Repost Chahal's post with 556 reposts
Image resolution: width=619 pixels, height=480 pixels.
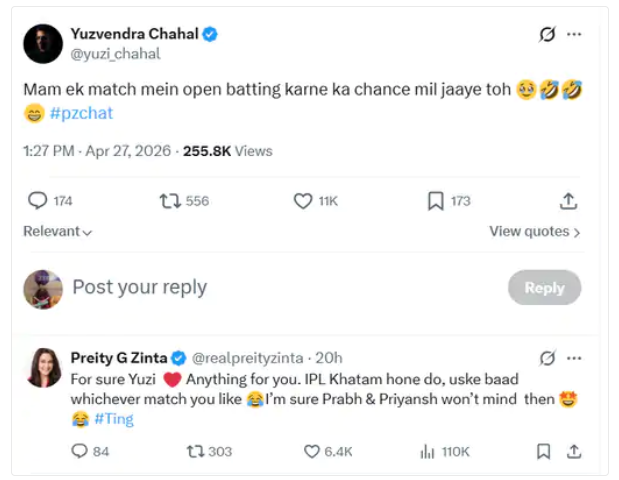pos(171,201)
